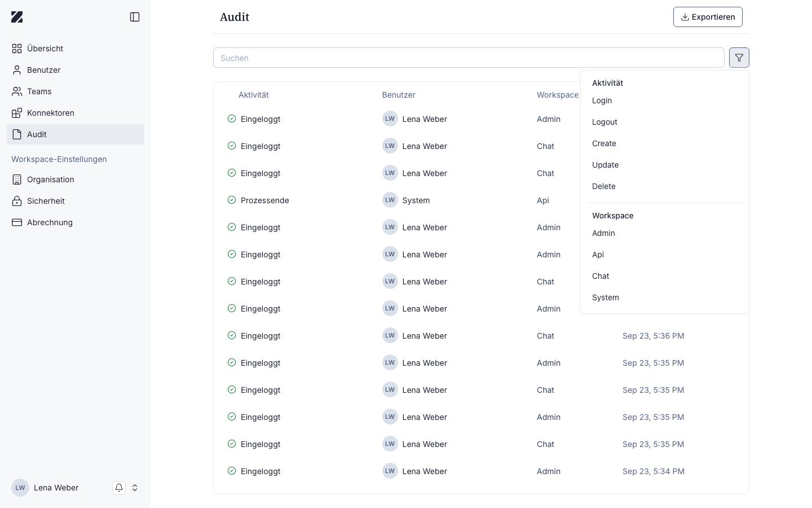This screenshot has width=812, height=508.
Task: Click the Exportieren button
Action: pyautogui.click(x=708, y=17)
